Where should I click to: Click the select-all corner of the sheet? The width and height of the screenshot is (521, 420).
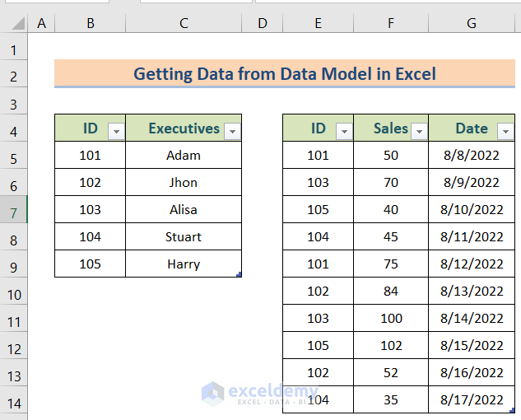point(14,23)
